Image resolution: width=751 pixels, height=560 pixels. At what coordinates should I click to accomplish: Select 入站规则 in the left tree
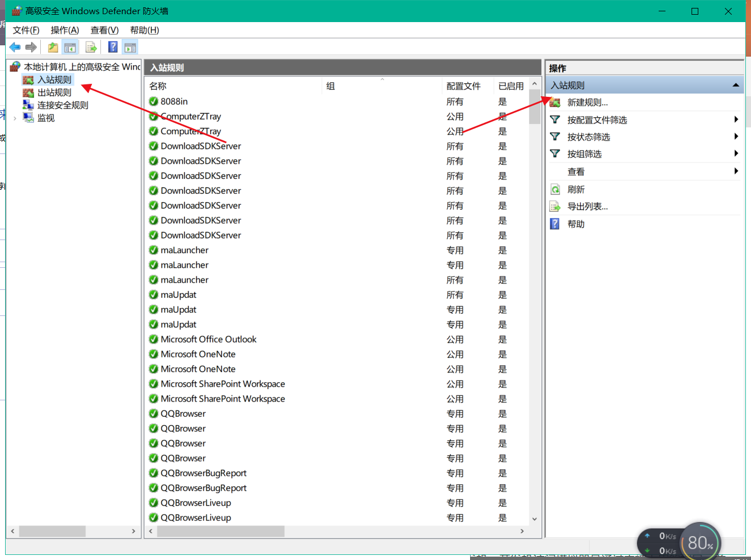(x=54, y=80)
